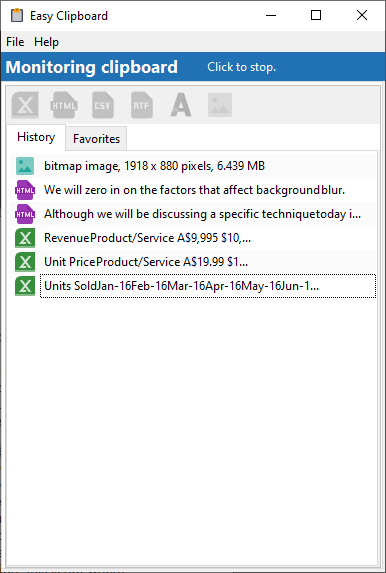Image resolution: width=386 pixels, height=573 pixels.
Task: Select 'RevenueProduct/Service A$9,995' entry
Action: pyautogui.click(x=193, y=238)
